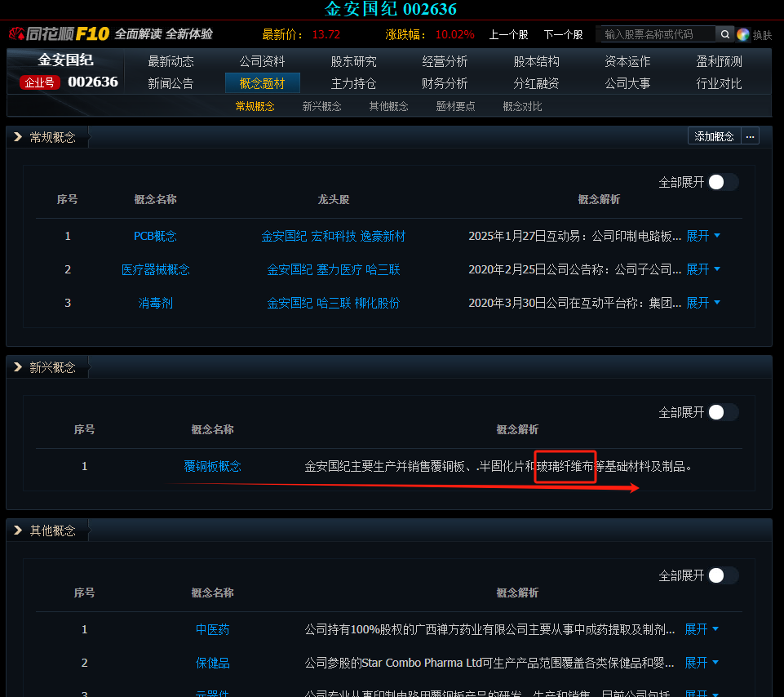The width and height of the screenshot is (784, 697).
Task: Open the 股东研究 menu item
Action: (353, 61)
